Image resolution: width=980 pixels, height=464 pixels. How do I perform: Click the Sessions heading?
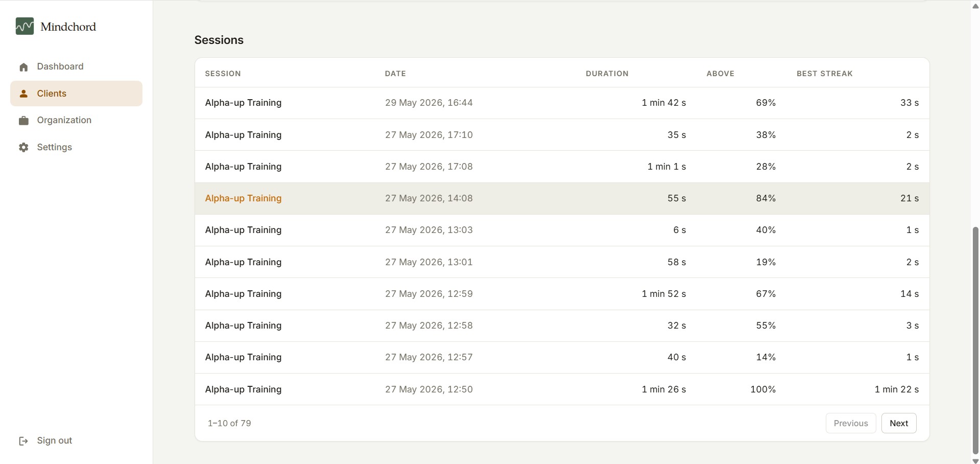[219, 40]
